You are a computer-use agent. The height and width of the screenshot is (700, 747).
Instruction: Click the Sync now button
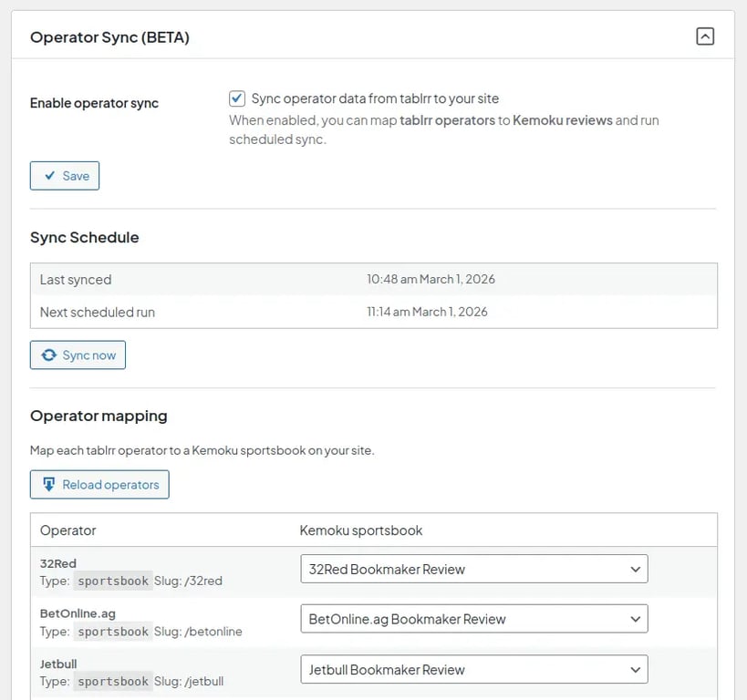78,355
